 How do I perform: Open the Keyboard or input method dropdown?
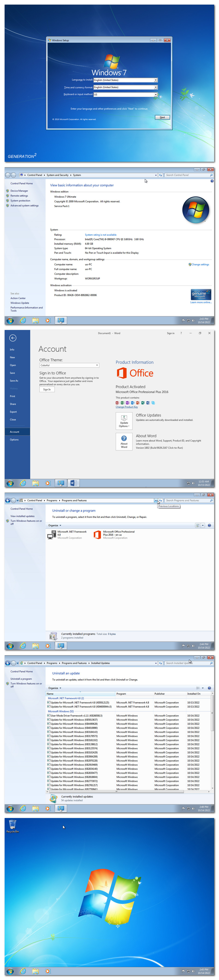click(x=156, y=94)
